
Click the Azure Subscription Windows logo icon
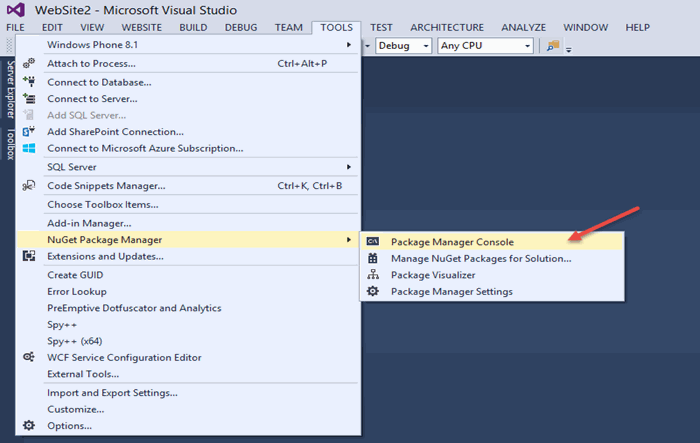click(x=29, y=148)
